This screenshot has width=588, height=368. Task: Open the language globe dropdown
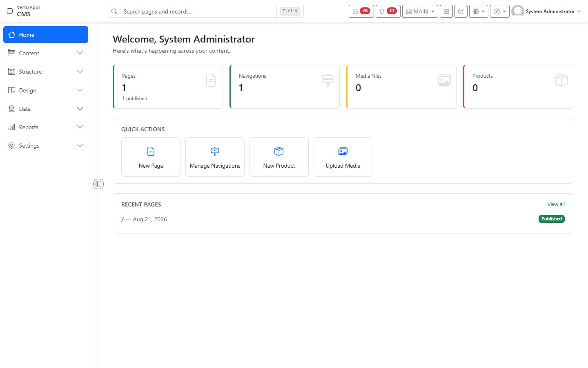tap(479, 11)
